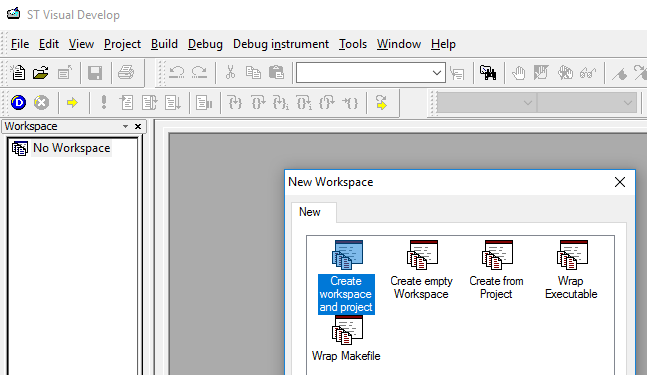Click the Print toolbar icon
This screenshot has height=376, width=649.
pos(126,73)
